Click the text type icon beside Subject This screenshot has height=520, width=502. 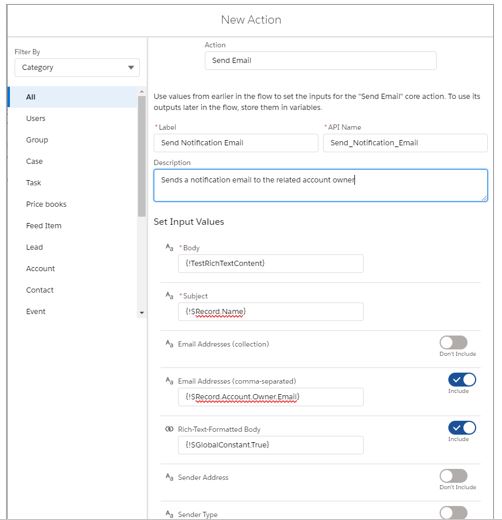169,295
